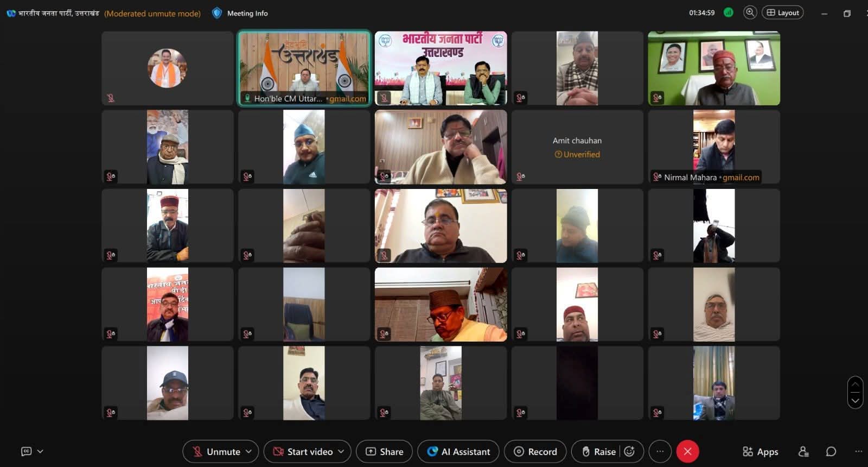Unmute the microphone
Viewport: 868px width, 467px height.
[x=216, y=452]
